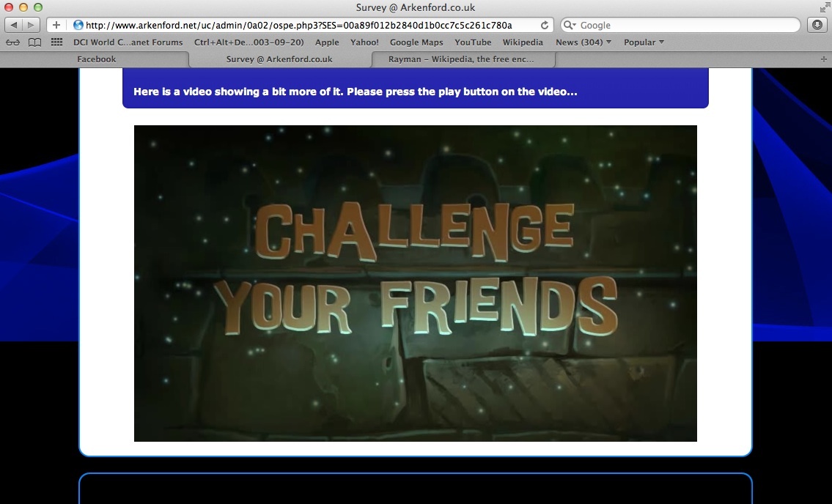This screenshot has height=504, width=832.
Task: Open the Downloads button in toolbar
Action: (817, 25)
